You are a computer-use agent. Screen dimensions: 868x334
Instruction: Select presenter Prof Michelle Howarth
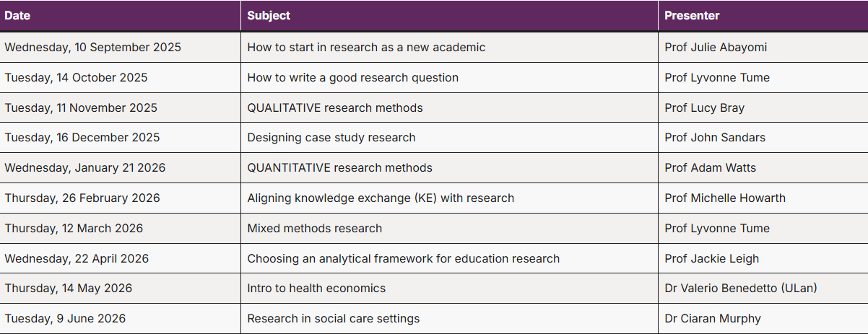tap(725, 198)
